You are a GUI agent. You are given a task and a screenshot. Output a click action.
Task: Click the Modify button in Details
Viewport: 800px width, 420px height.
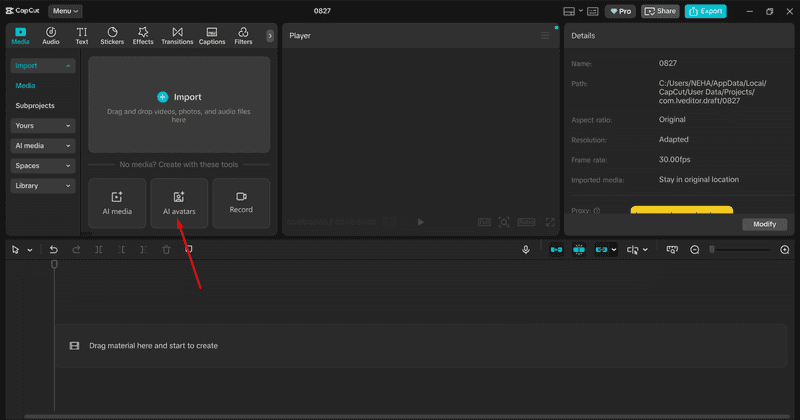tap(764, 224)
